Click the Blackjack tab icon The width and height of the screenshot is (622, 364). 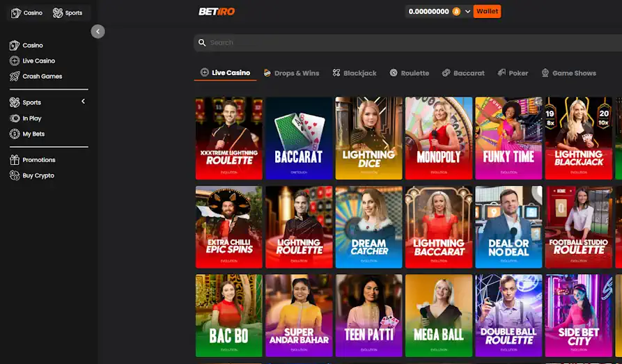(336, 72)
